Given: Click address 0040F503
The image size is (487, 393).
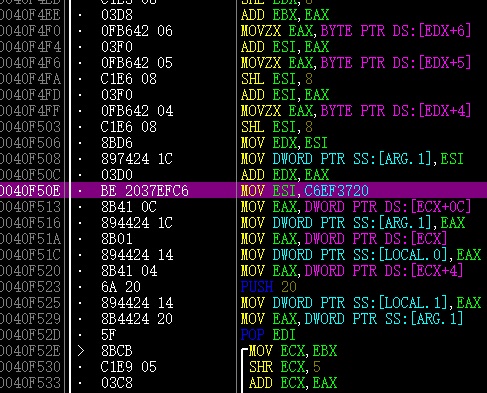Looking at the screenshot, I should click(30, 127).
